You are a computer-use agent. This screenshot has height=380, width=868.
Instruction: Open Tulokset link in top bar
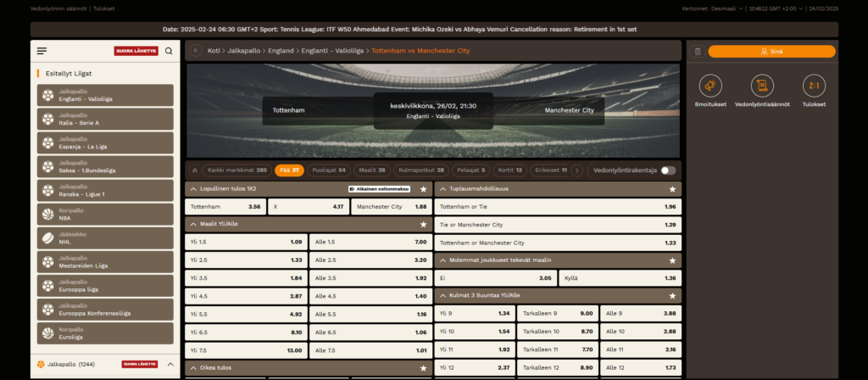(104, 8)
